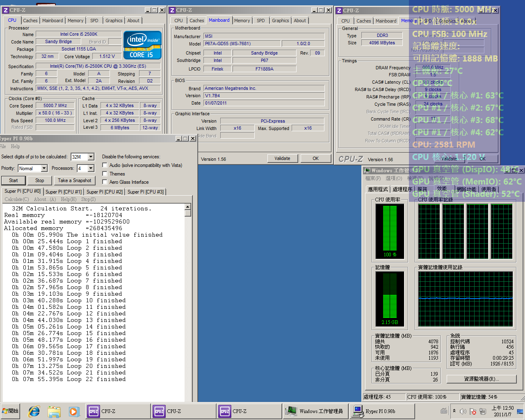The width and height of the screenshot is (525, 420).
Task: Launch Internet Explorer from the taskbar
Action: click(x=34, y=411)
